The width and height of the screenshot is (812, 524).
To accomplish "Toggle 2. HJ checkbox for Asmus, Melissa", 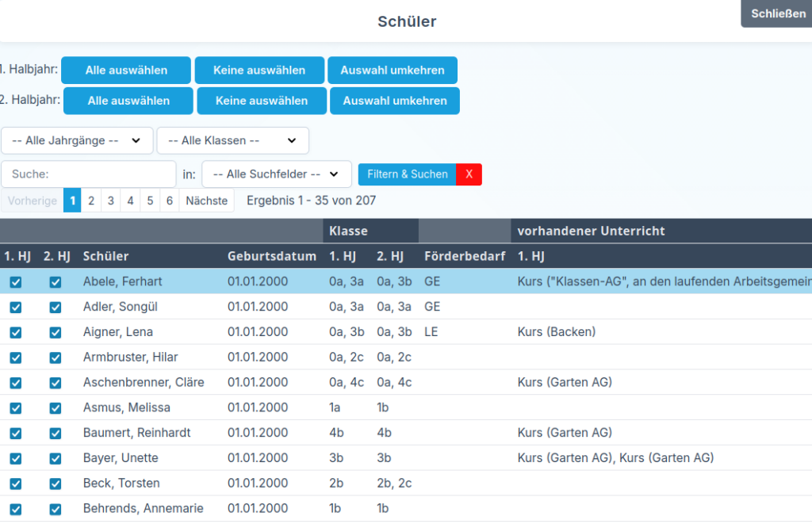I will coord(56,408).
